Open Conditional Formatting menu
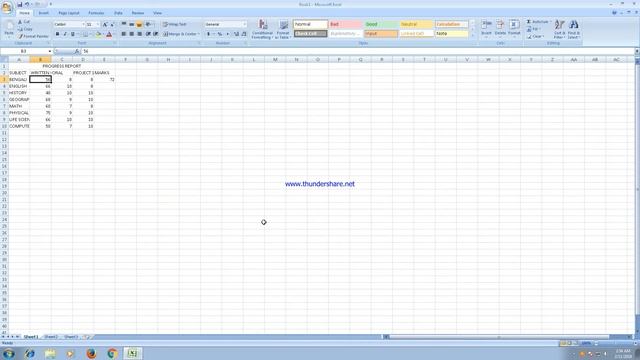This screenshot has height=360, width=640. tap(262, 29)
